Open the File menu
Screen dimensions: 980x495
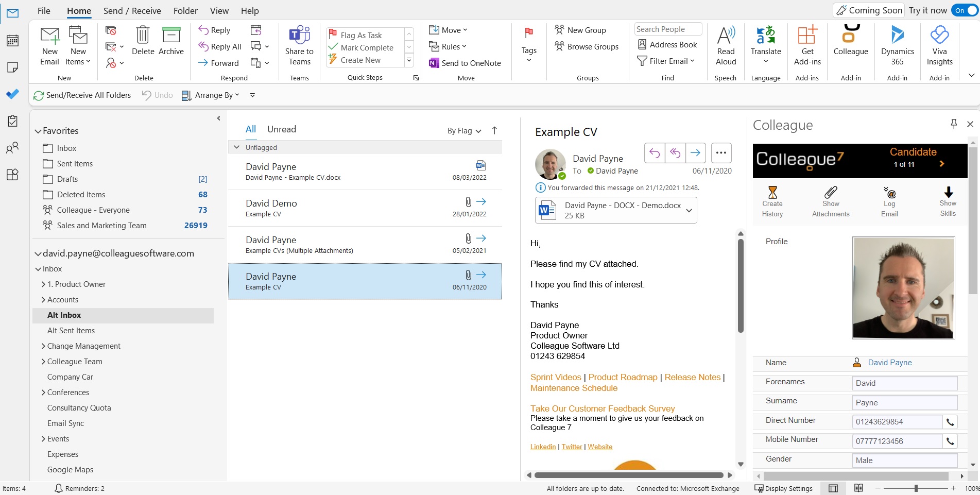[44, 11]
